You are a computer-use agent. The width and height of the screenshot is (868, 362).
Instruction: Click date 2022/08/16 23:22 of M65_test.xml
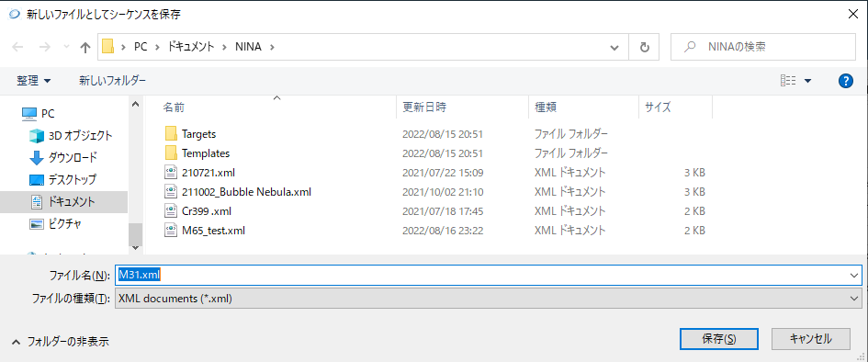443,231
